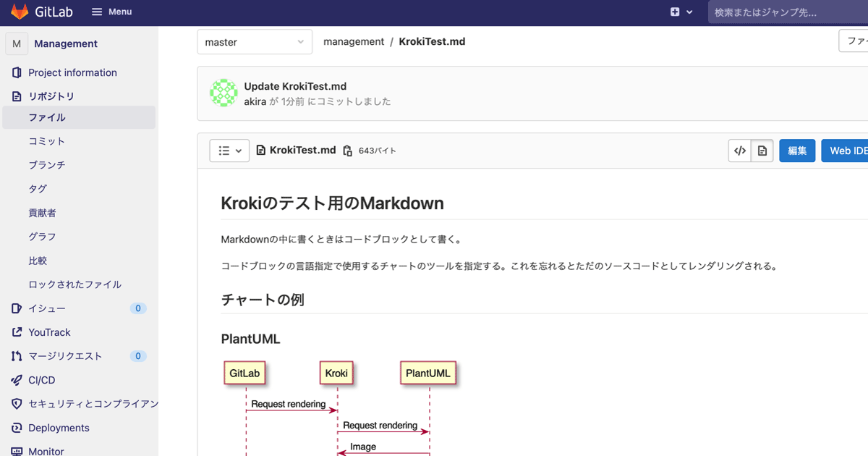
Task: Open the Update KrokiTest.md commit
Action: [295, 87]
